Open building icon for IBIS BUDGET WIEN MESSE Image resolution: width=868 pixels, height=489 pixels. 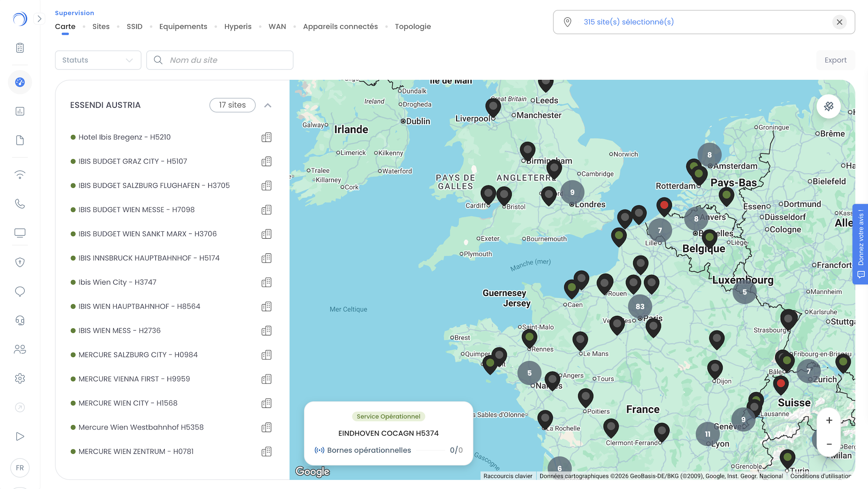click(x=266, y=210)
